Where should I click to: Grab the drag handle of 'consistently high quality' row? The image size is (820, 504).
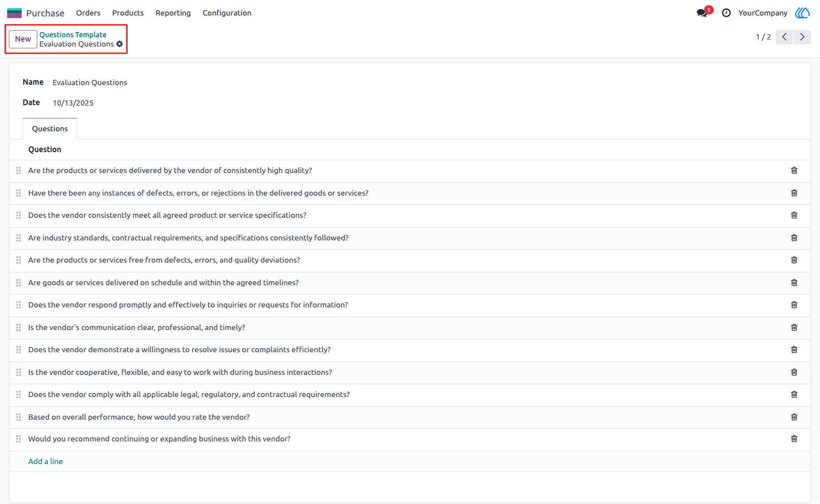(19, 170)
